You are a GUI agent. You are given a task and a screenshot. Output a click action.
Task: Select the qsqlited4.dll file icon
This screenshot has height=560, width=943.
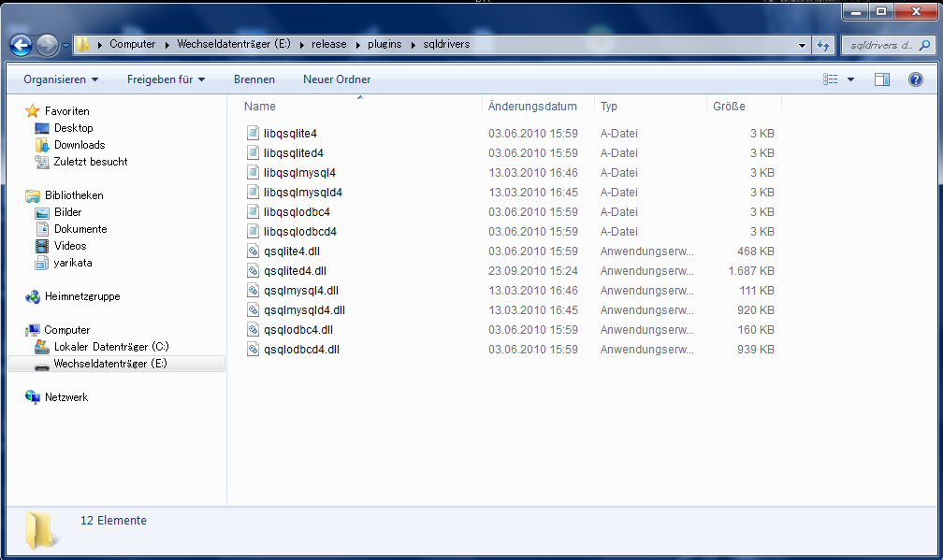point(253,270)
